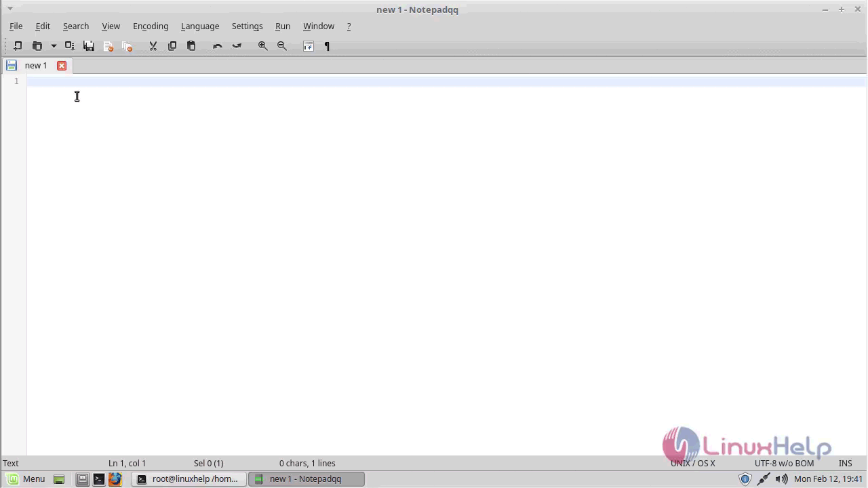Click the Save All toolbar icon
This screenshot has height=488, width=868.
89,46
